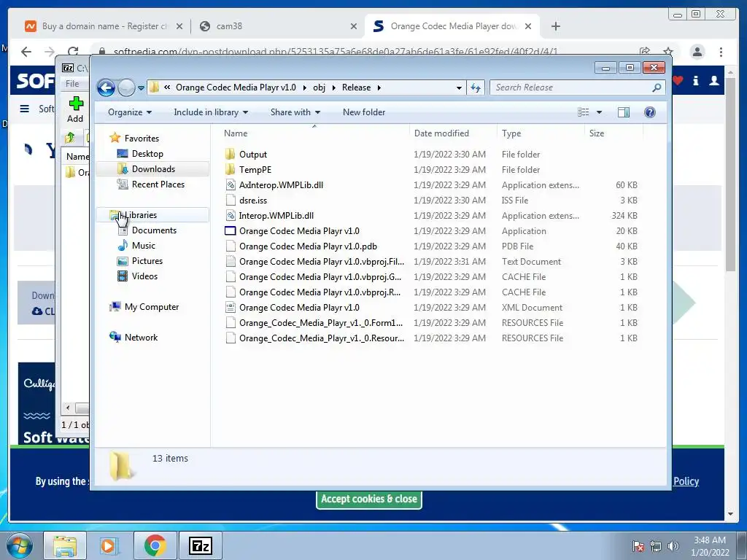
Task: Open Explorer help icon
Action: coord(649,112)
